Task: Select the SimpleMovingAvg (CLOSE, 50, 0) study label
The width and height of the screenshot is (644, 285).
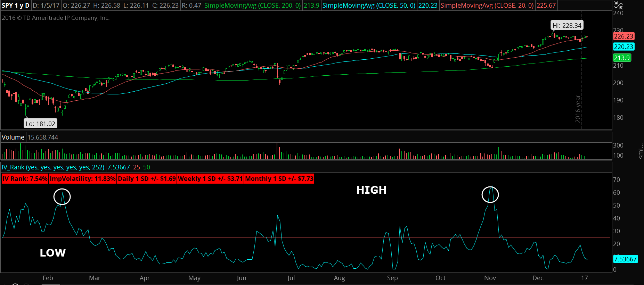Action: (x=369, y=6)
